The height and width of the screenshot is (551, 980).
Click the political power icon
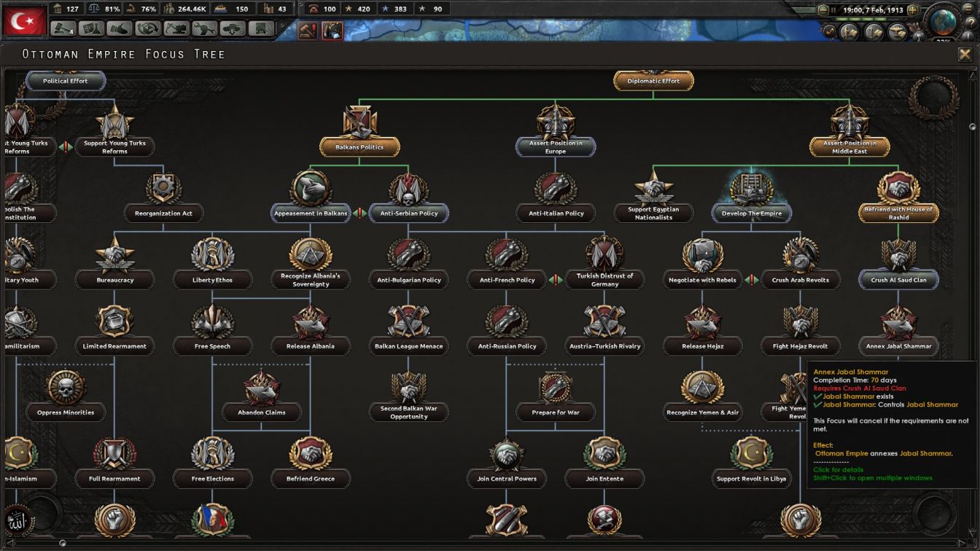[58, 9]
